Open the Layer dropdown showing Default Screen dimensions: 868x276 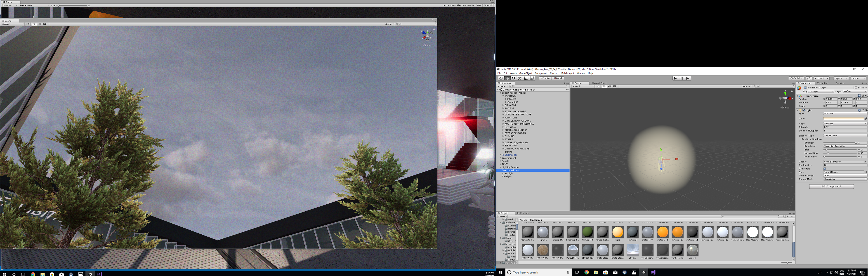pos(854,91)
